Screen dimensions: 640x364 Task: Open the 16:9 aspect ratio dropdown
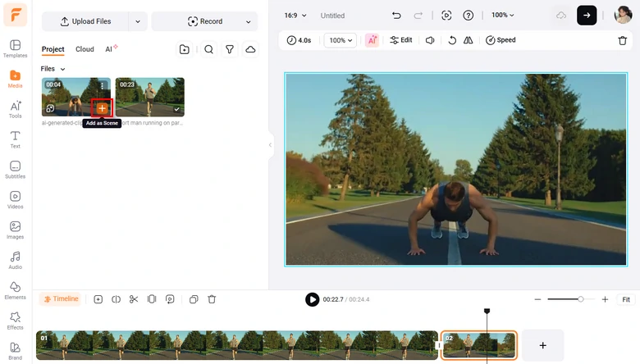click(x=295, y=16)
